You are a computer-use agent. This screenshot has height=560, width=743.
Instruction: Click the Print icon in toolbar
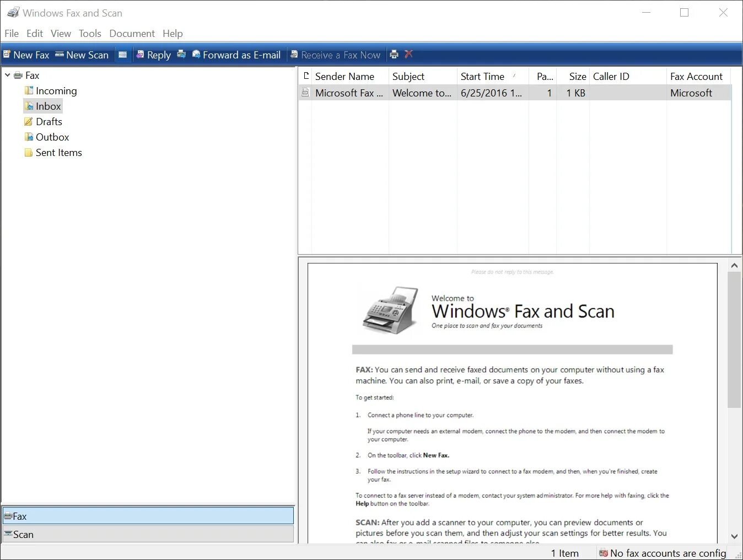coord(394,54)
